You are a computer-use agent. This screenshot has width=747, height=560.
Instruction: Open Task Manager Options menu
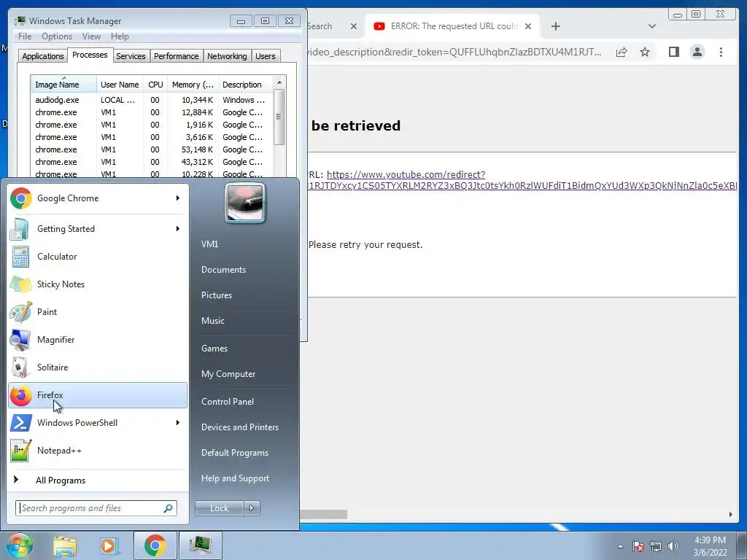pos(57,36)
